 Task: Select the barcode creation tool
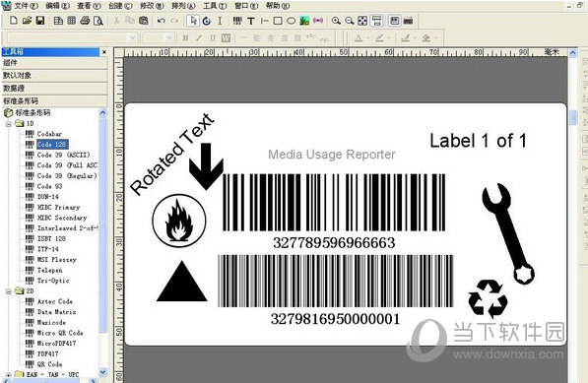click(x=237, y=21)
